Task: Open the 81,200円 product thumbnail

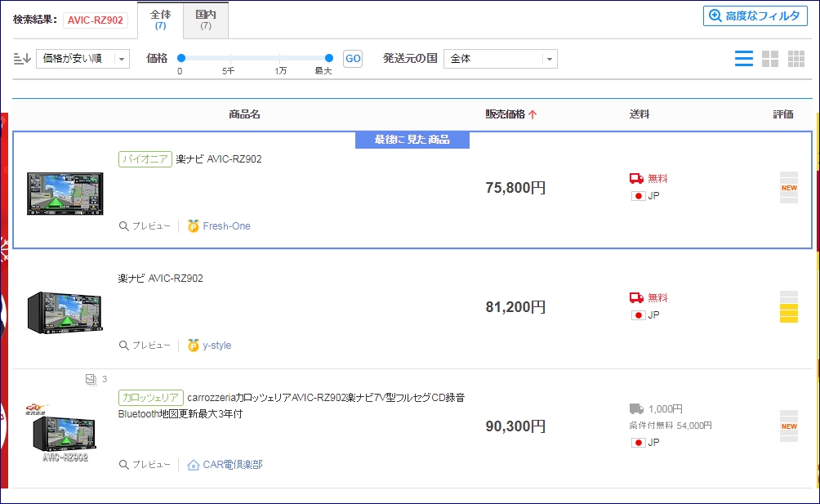Action: coord(65,312)
